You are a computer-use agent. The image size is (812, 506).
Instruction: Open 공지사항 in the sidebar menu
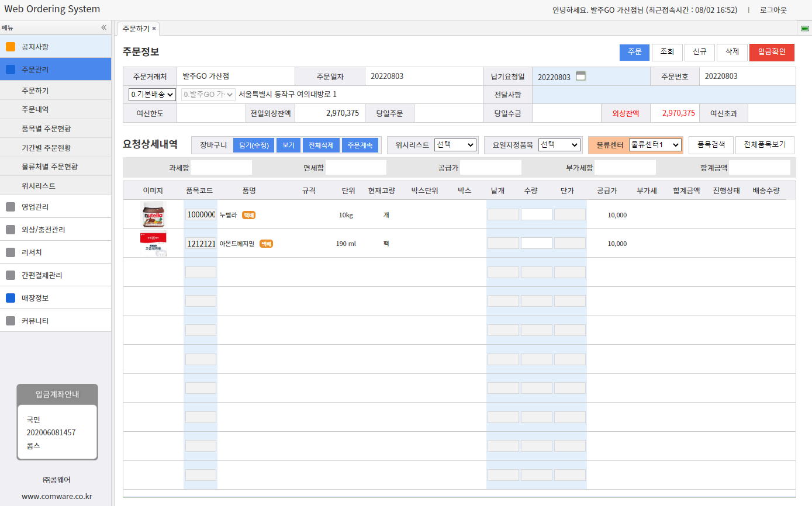point(56,47)
